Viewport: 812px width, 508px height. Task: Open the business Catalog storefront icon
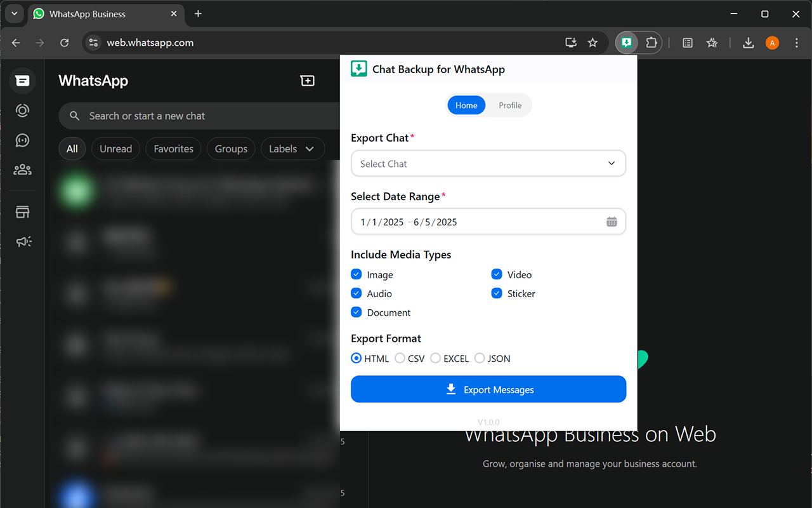22,211
